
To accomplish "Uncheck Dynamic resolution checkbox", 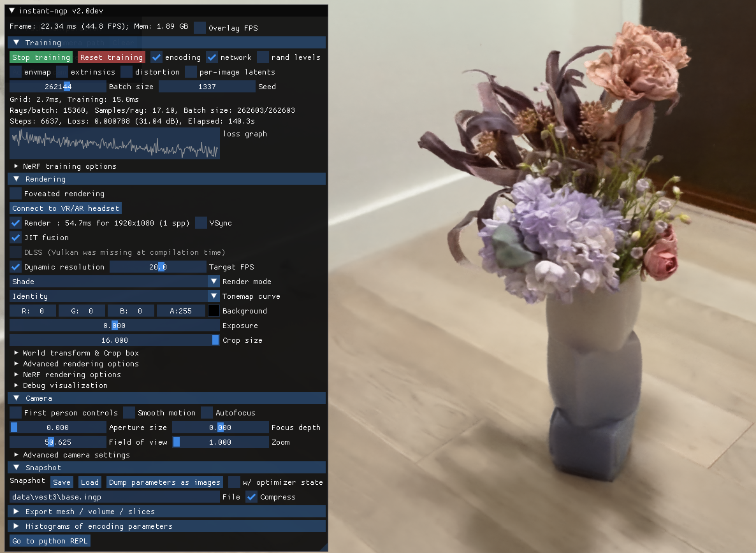I will [15, 267].
